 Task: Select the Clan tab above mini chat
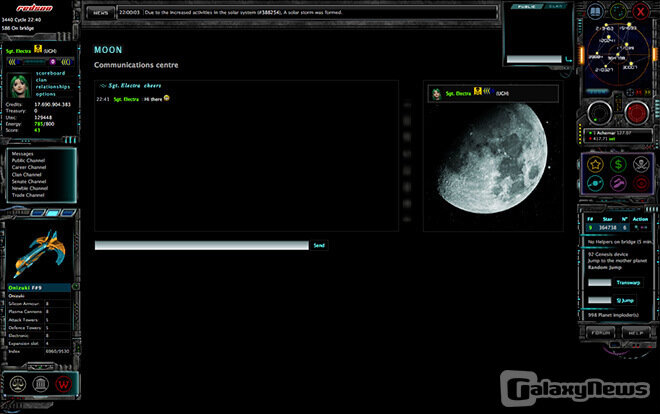(x=556, y=7)
